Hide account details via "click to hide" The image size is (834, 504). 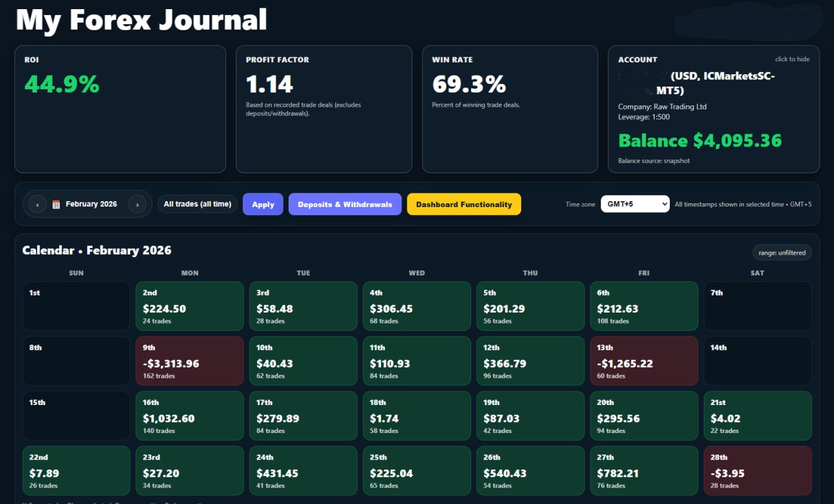pos(792,59)
